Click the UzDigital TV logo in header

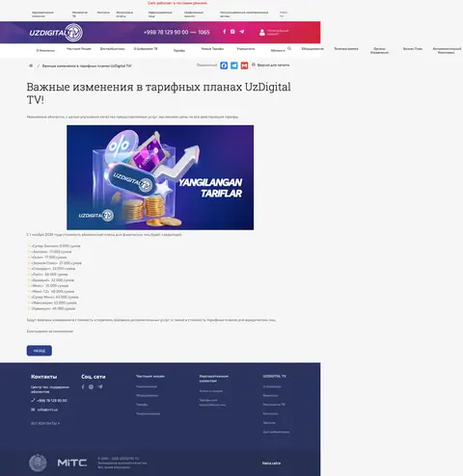click(56, 33)
